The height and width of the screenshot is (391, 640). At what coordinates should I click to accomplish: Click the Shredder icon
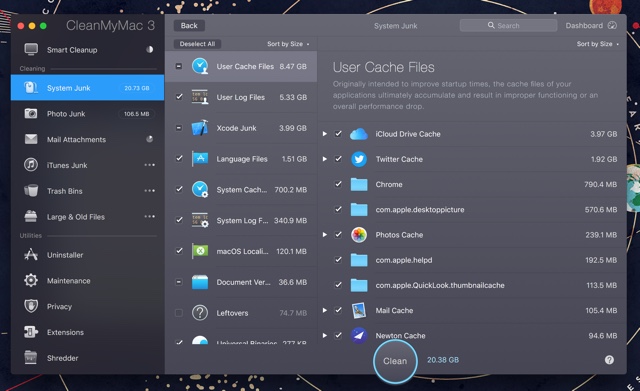31,358
